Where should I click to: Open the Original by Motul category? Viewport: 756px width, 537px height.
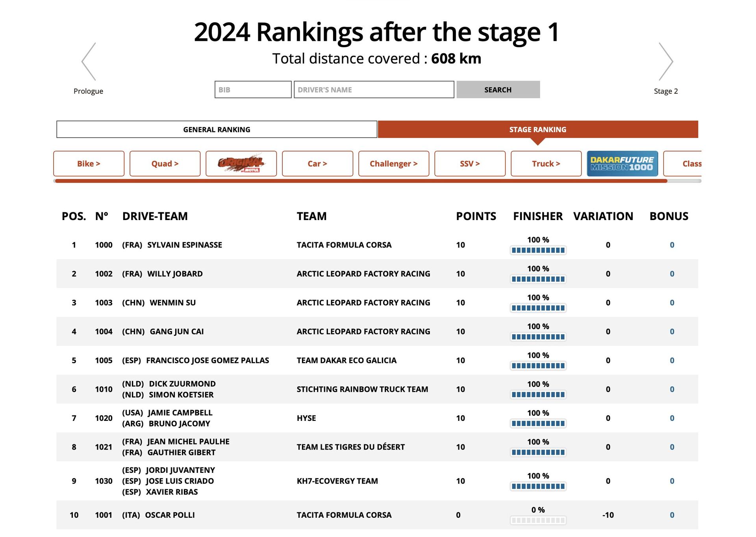pyautogui.click(x=241, y=163)
